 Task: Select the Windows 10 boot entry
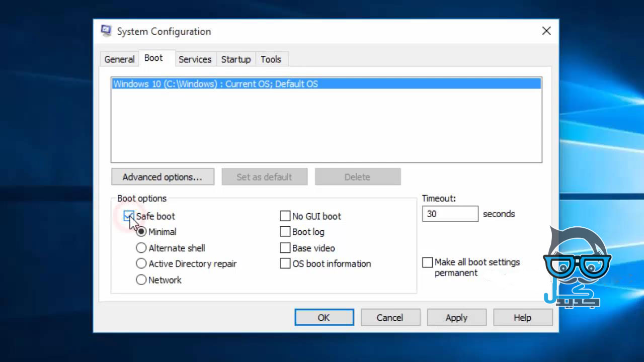[x=327, y=84]
